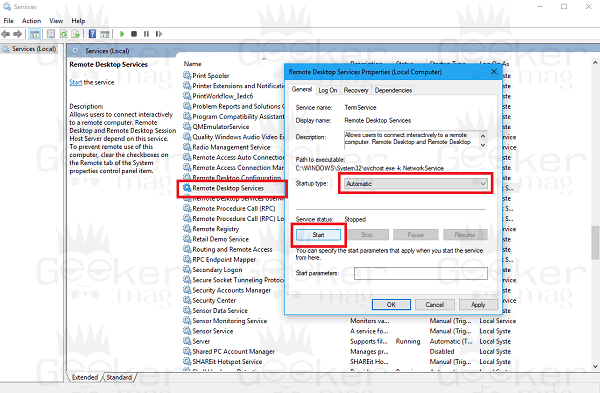The image size is (600, 393).
Task: Click the Forward arrow in the toolbar
Action: (x=18, y=34)
